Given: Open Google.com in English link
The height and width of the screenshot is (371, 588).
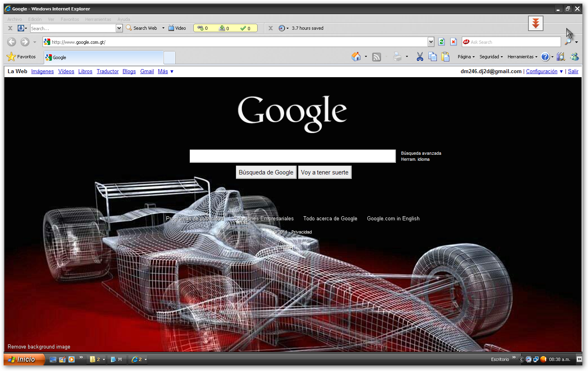Looking at the screenshot, I should pyautogui.click(x=393, y=219).
